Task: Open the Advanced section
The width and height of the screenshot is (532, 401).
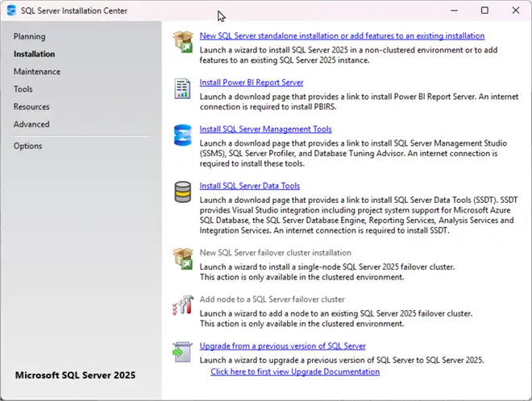Action: [x=31, y=124]
